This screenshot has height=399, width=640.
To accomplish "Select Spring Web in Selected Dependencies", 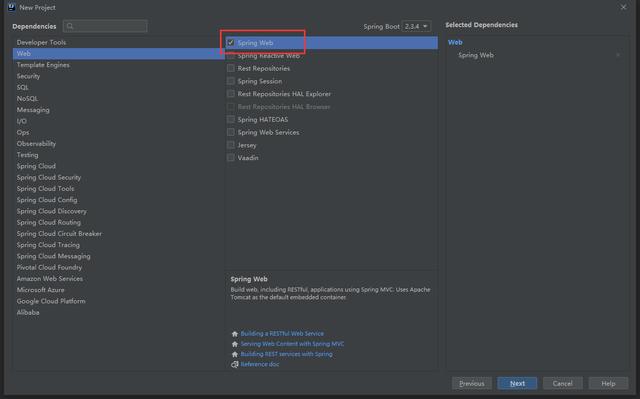I will click(x=476, y=55).
